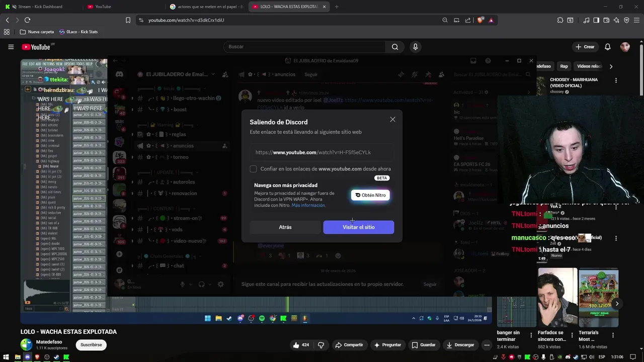Screen dimensions: 644x362
Task: Open Nueva carpeta bookmarks folder
Action: click(x=37, y=32)
